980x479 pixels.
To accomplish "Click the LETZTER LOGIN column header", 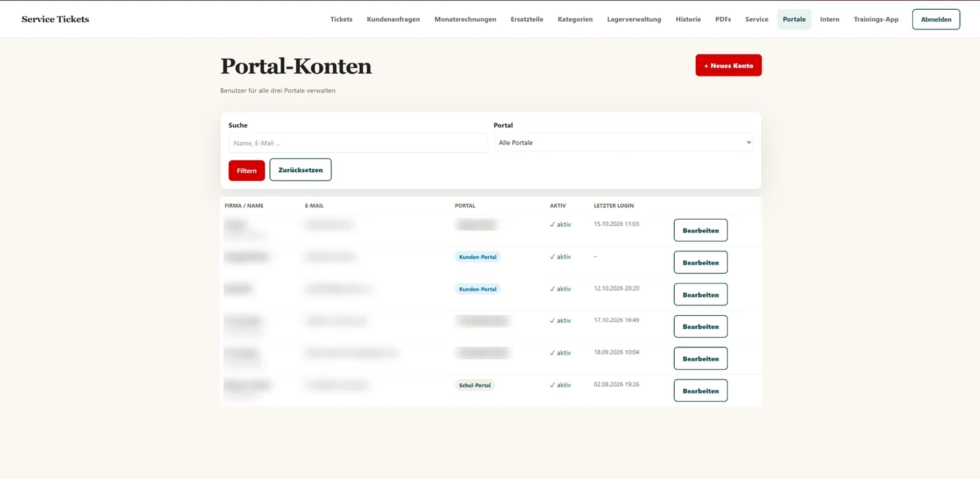I will coord(614,206).
